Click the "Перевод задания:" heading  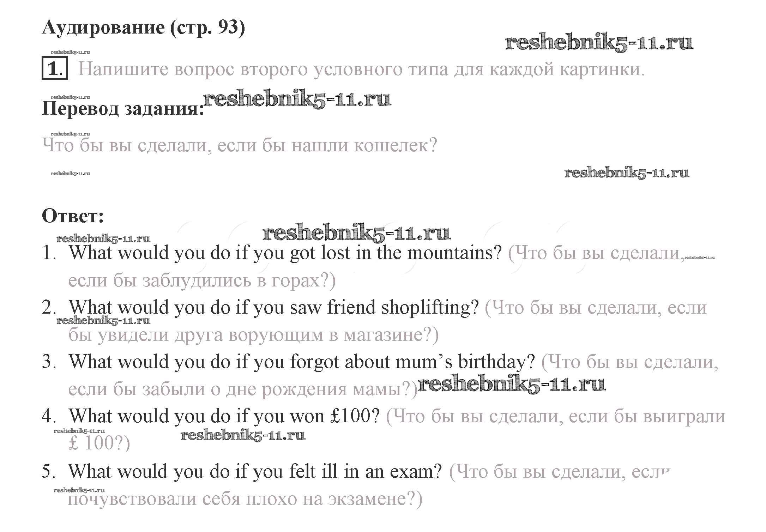click(123, 108)
